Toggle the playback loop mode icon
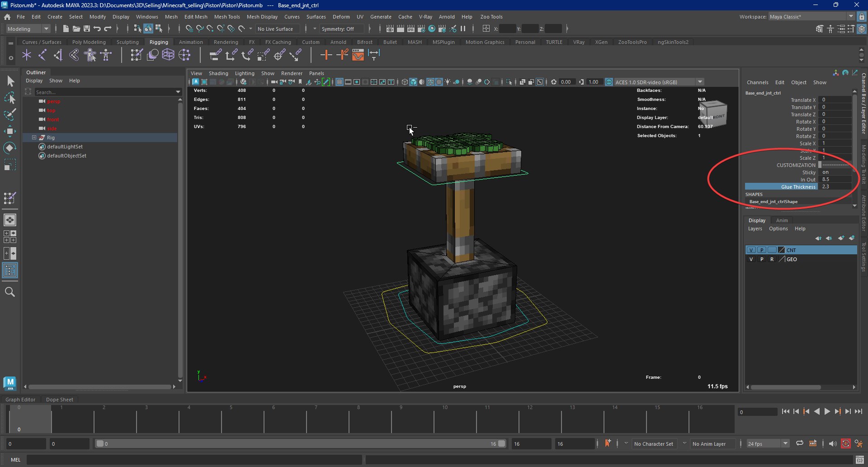Screen dimensions: 868x467 (800, 443)
